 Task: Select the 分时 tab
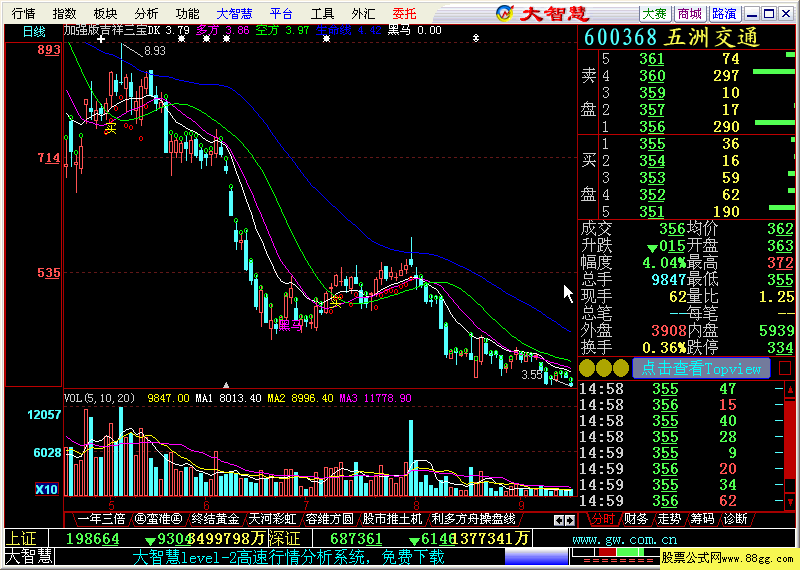coord(603,519)
